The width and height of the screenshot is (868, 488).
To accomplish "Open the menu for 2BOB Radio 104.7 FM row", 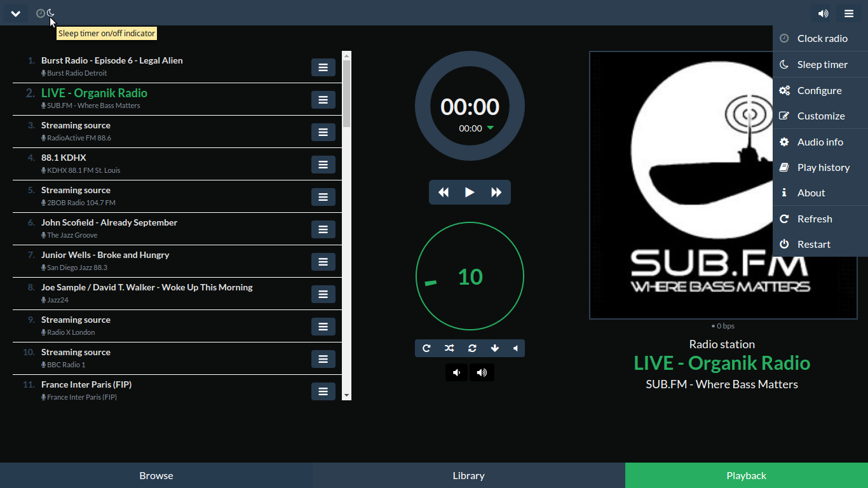I will [323, 197].
